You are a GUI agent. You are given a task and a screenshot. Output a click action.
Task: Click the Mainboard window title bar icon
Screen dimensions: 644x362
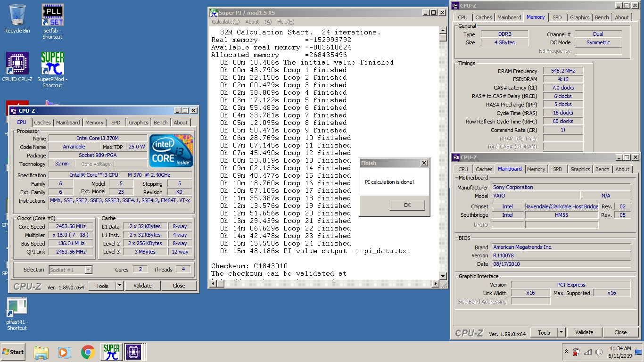455,157
